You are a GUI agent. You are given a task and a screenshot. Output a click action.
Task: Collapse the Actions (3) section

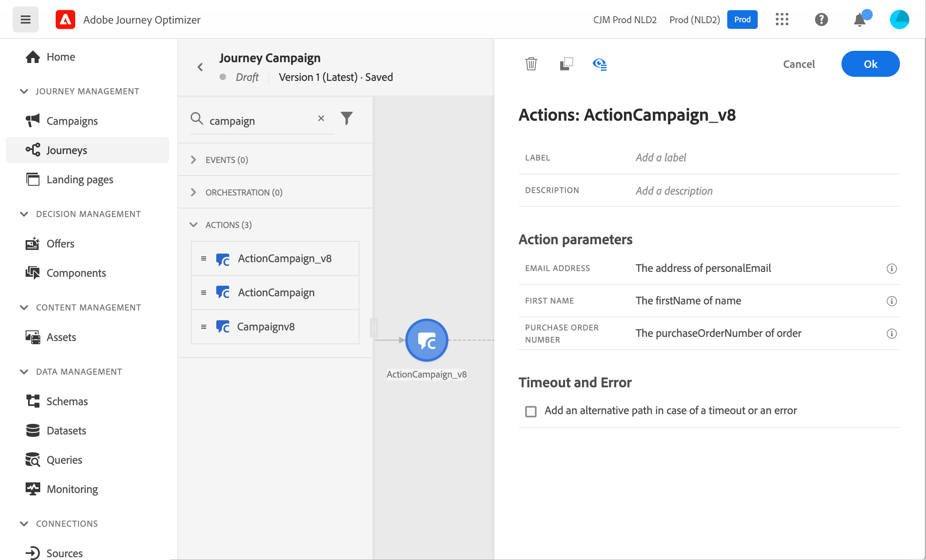click(193, 225)
